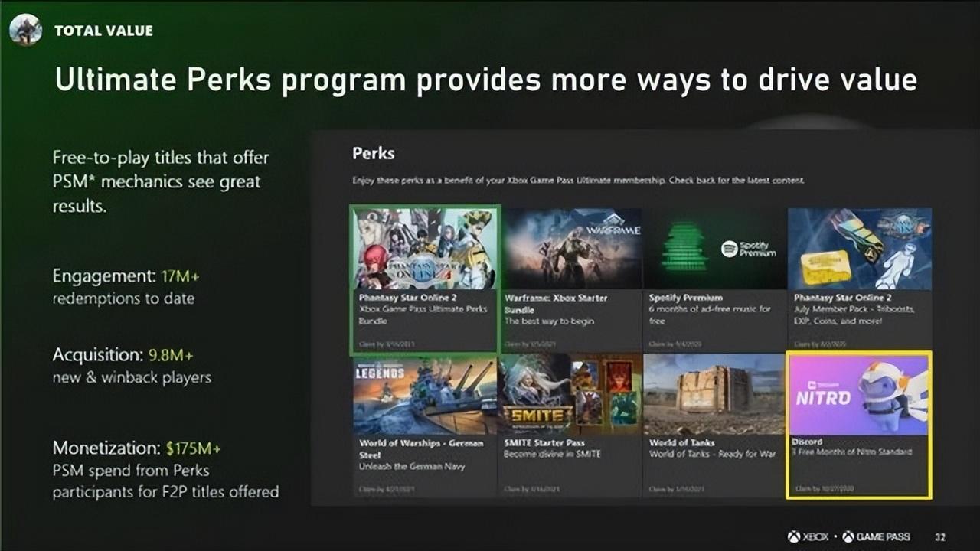This screenshot has height=551, width=980.
Task: Click "Become divine in SMITE" description
Action: pos(552,455)
